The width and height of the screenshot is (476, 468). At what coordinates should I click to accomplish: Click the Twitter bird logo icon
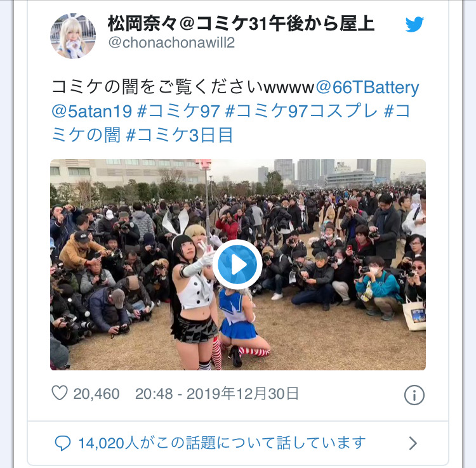414,24
